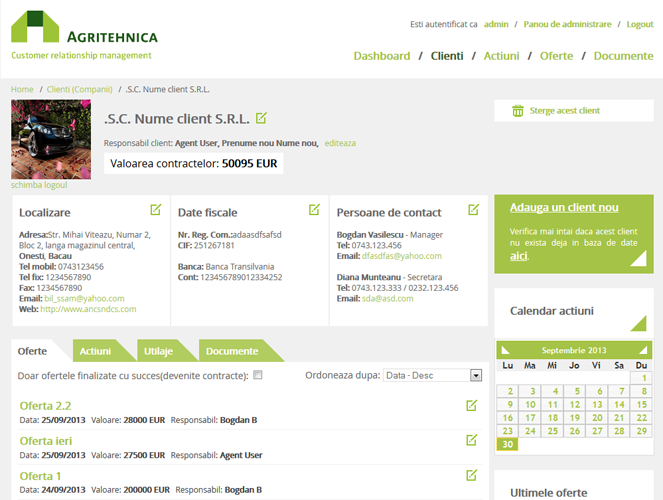Open Oferte in main navigation
Viewport: 663px width, 500px height.
tap(556, 56)
